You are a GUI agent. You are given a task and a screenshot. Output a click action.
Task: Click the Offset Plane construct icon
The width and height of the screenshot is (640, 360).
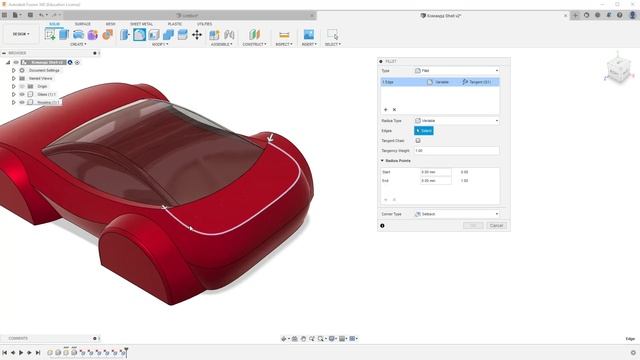point(254,34)
